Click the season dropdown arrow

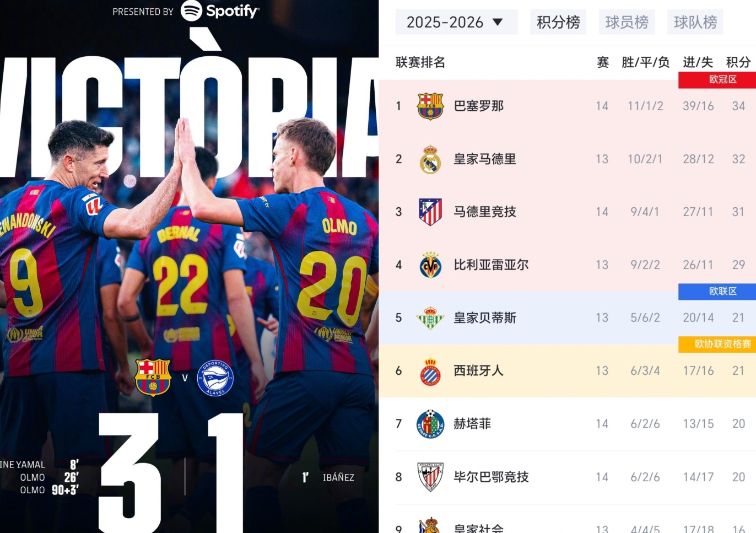pyautogui.click(x=498, y=22)
